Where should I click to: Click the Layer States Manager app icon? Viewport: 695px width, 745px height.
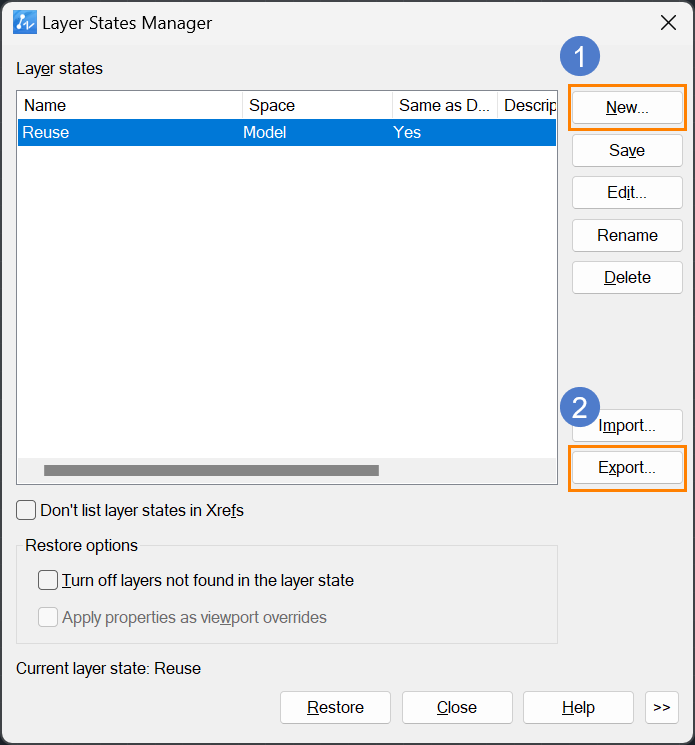click(25, 22)
